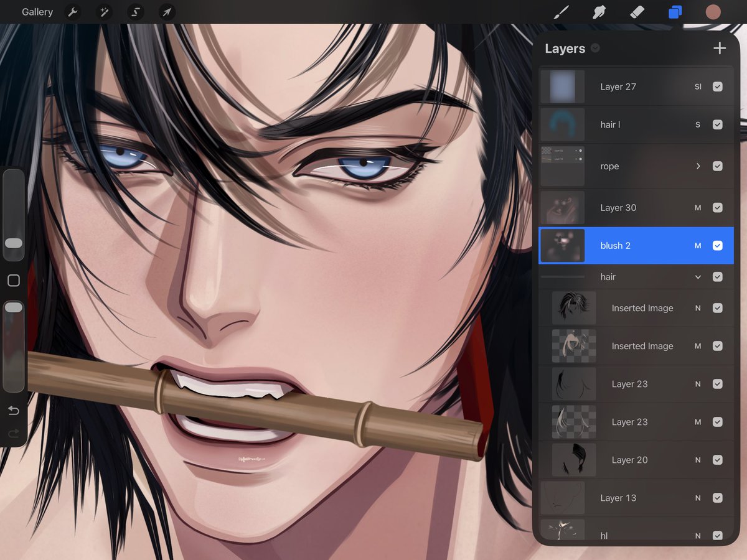Open the Actions wrench menu
The height and width of the screenshot is (560, 747).
pos(73,12)
